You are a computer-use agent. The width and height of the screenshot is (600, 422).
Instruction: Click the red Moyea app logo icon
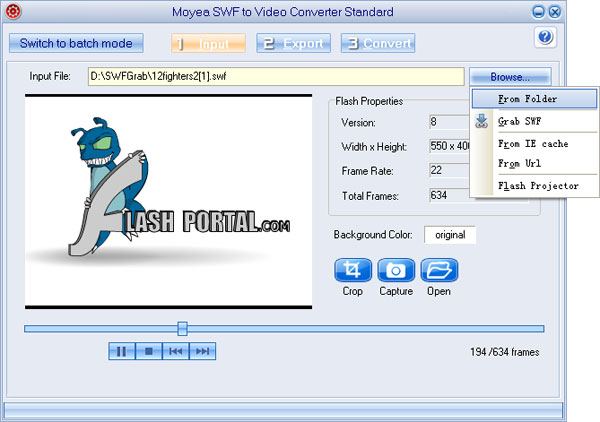point(13,11)
